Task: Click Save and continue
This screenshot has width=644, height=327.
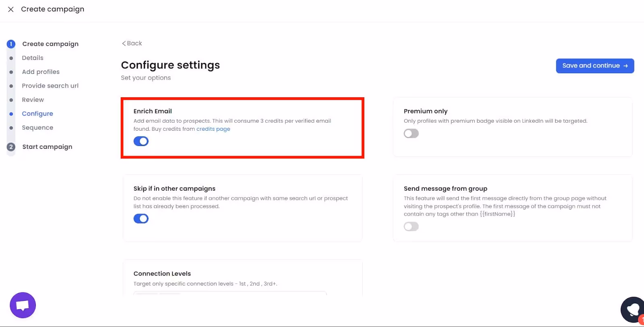Action: pos(594,66)
